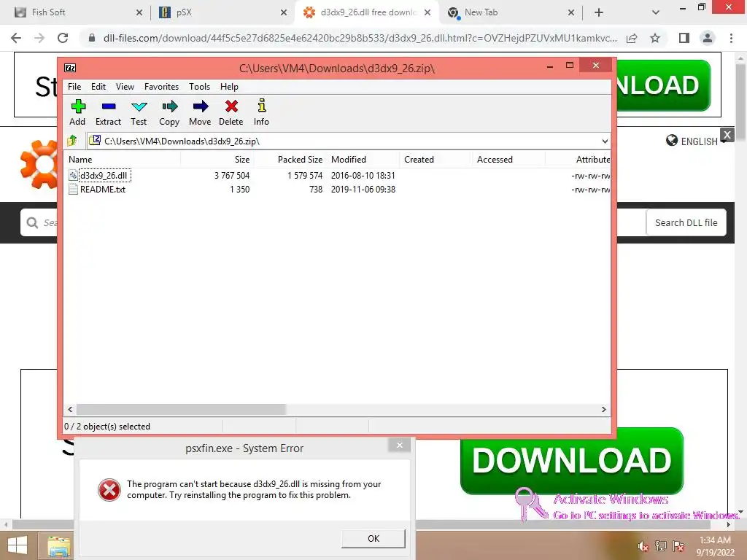Sort by Size column header
Viewport: 747px width, 560px height.
point(217,160)
